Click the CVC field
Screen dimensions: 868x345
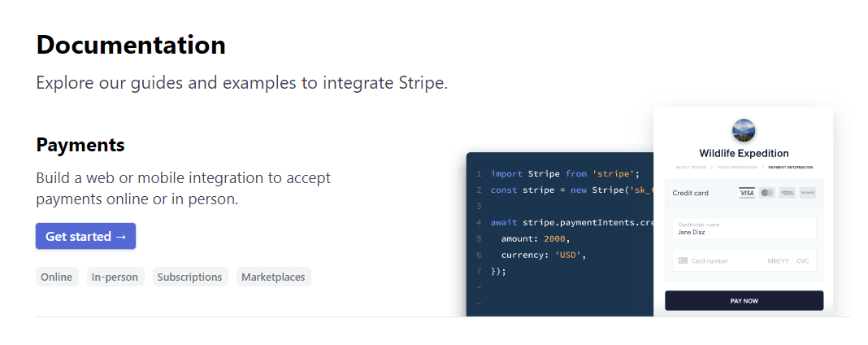pyautogui.click(x=803, y=261)
